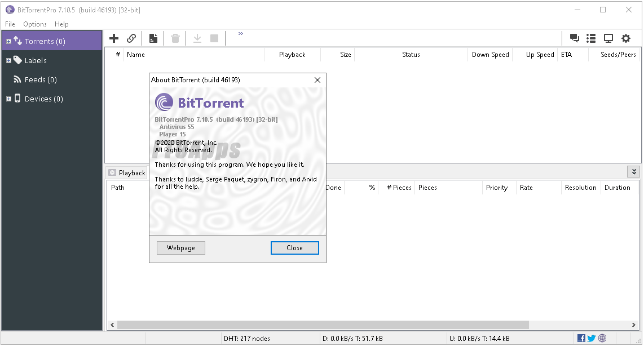Click the scrollbar right arrow
Viewport: 644px width, 346px height.
click(x=634, y=325)
